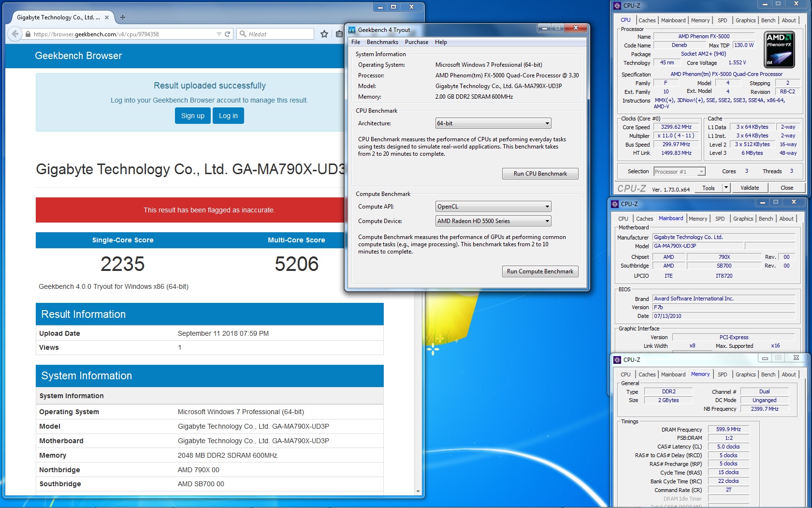Click the BIOS date 07/13/2010 field

[x=724, y=316]
